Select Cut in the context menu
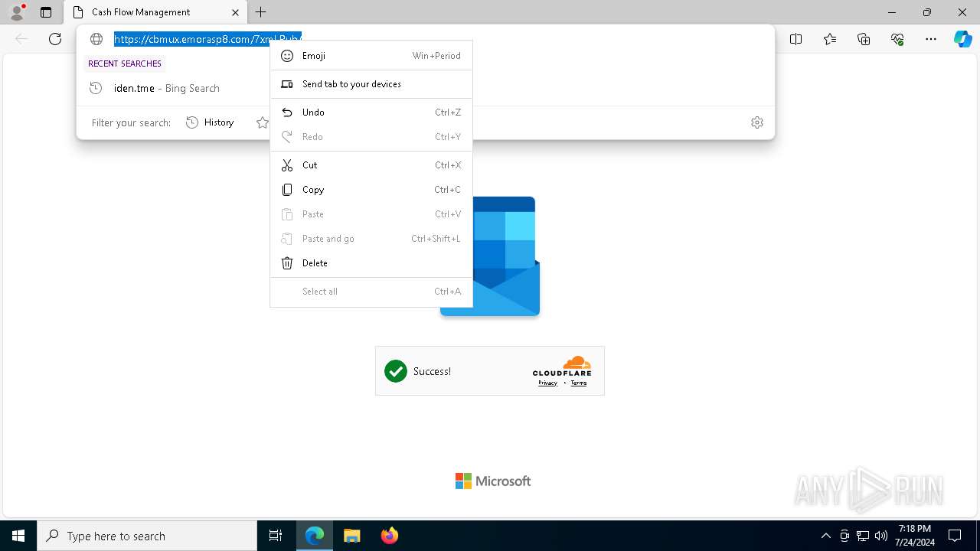The width and height of the screenshot is (980, 551). click(371, 165)
